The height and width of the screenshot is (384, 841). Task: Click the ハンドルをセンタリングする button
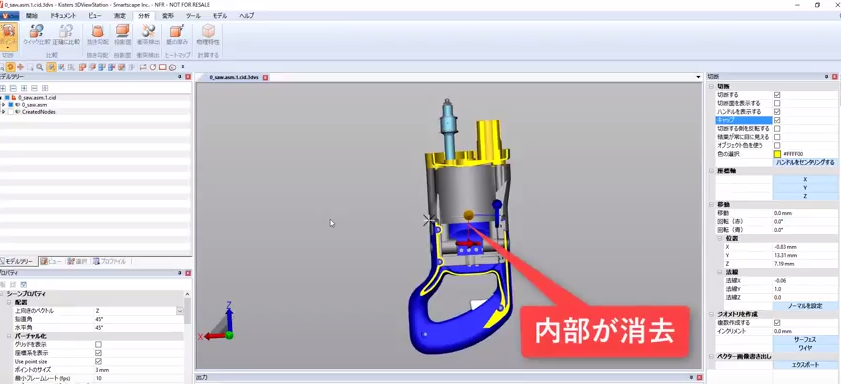coord(805,162)
